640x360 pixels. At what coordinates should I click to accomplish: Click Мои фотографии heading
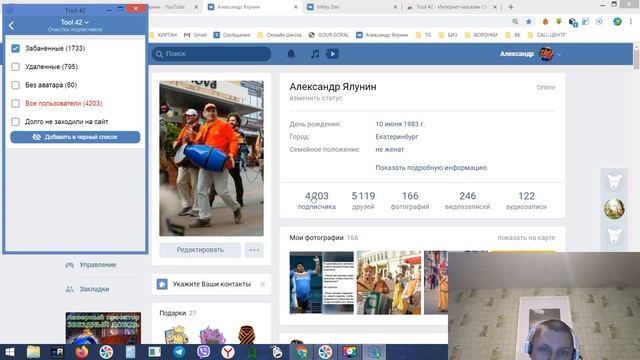(x=316, y=238)
